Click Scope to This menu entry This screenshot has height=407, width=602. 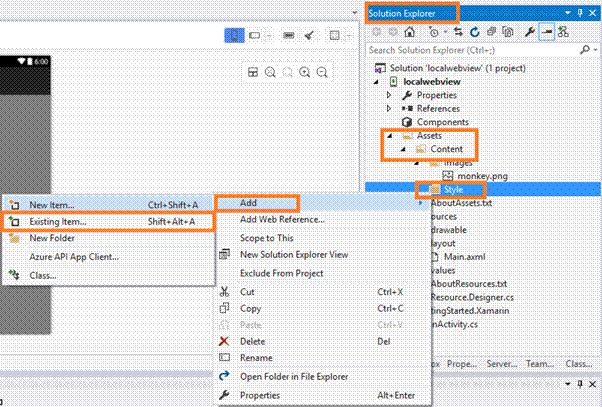point(322,238)
